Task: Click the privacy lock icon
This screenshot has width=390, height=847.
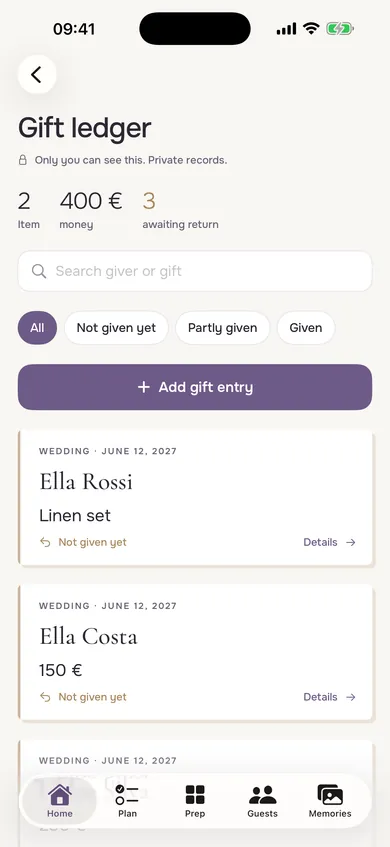Action: pos(23,160)
